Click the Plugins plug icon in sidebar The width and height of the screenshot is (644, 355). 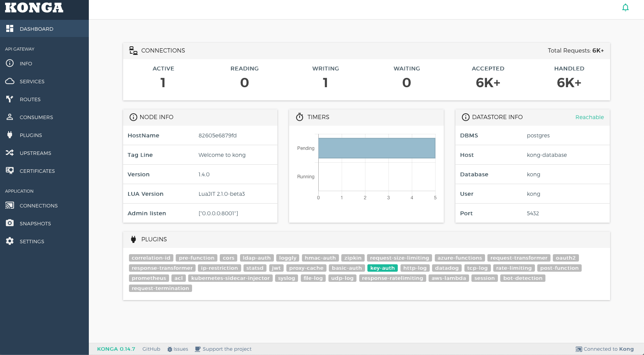10,135
